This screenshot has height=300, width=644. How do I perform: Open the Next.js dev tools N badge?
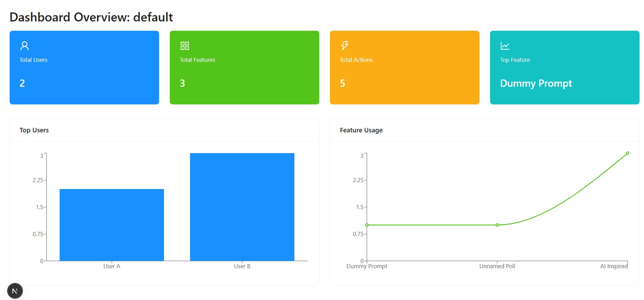click(15, 291)
